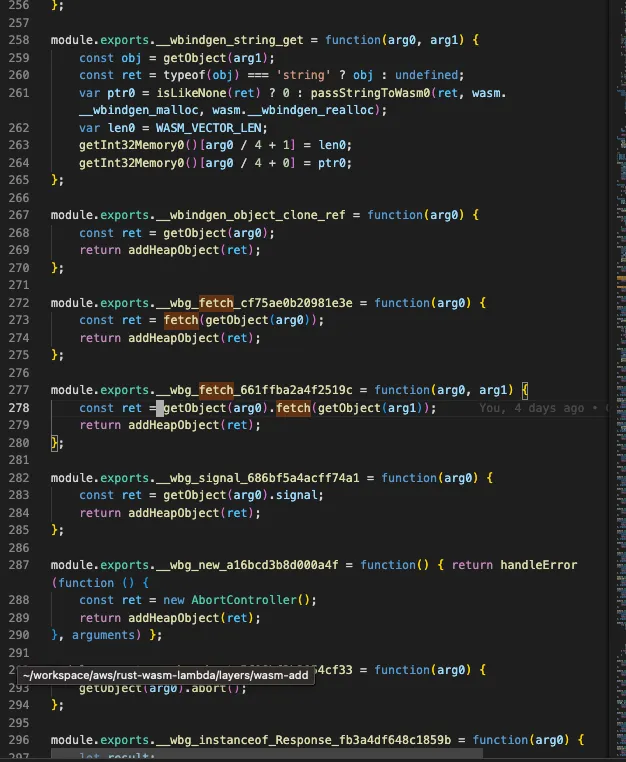Viewport: 626px width, 762px height.
Task: Click line number 277 in the gutter
Action: pos(18,390)
